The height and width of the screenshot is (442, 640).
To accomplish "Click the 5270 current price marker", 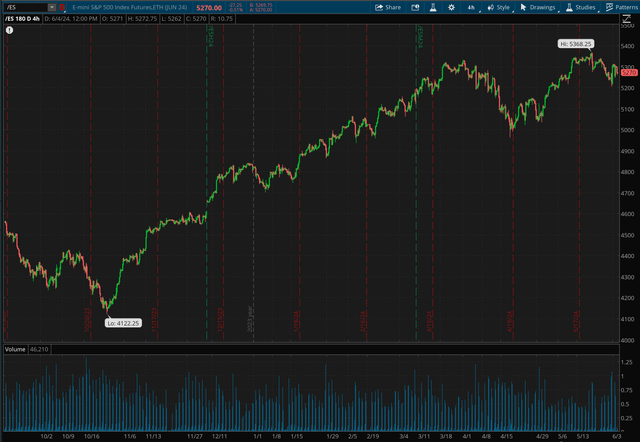I will click(x=629, y=73).
